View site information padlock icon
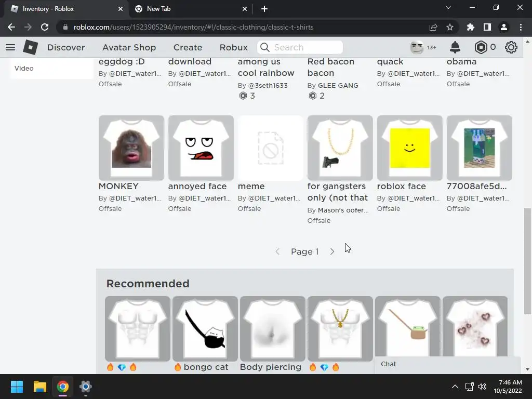This screenshot has width=532, height=399. (x=65, y=27)
